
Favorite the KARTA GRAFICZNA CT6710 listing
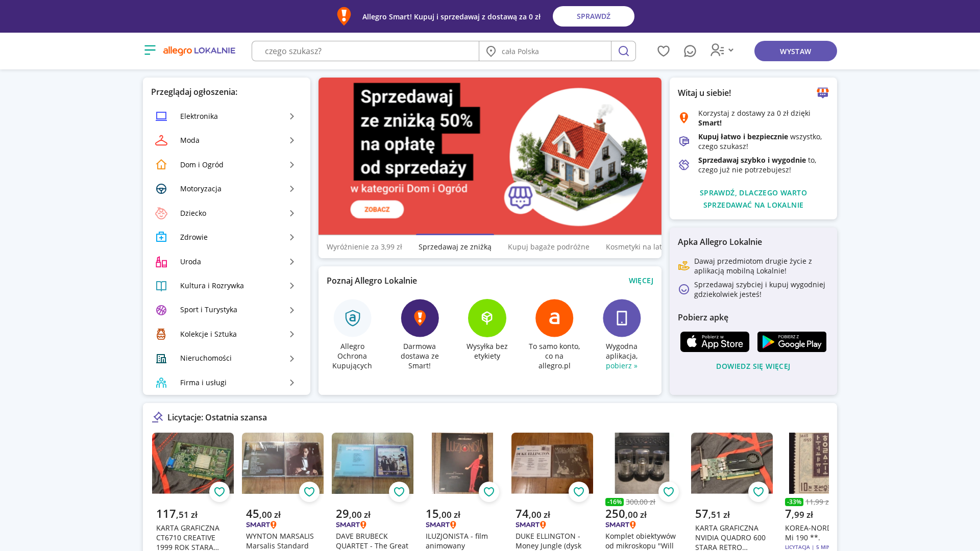pyautogui.click(x=219, y=492)
